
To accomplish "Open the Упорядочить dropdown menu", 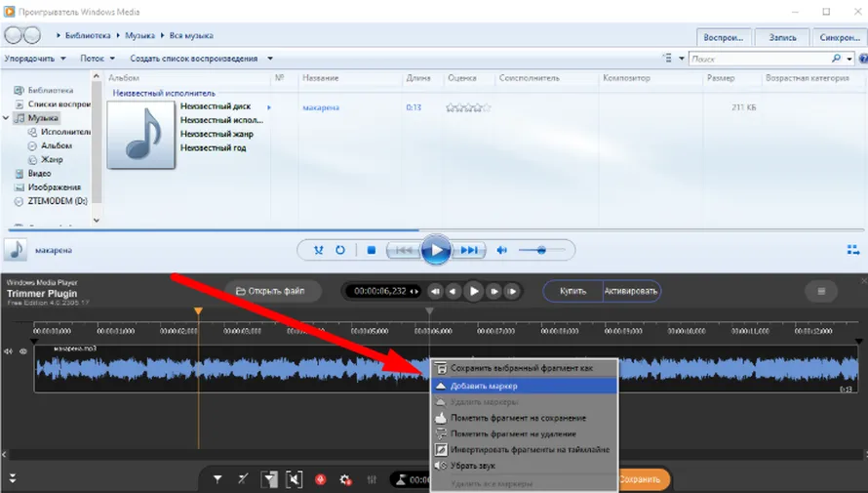I will [35, 59].
